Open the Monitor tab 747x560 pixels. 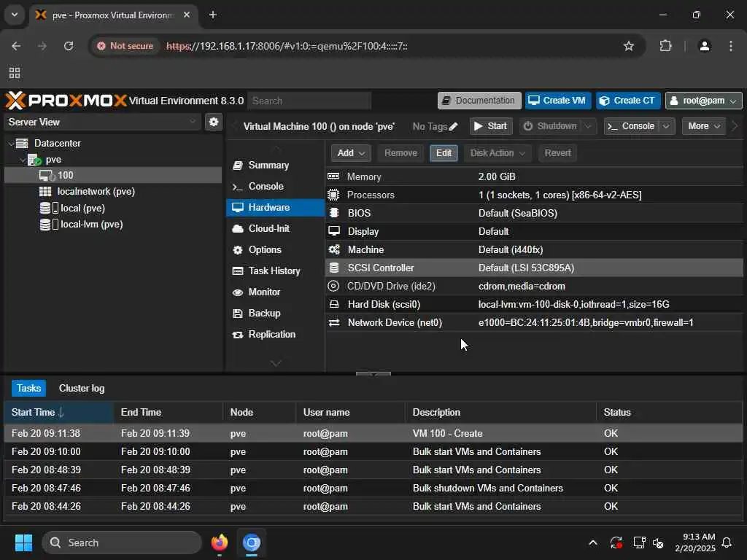pyautogui.click(x=264, y=292)
